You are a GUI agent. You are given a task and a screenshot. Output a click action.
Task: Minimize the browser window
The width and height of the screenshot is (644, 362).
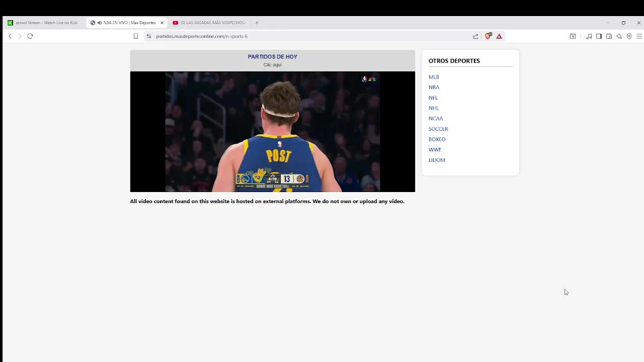pyautogui.click(x=608, y=23)
